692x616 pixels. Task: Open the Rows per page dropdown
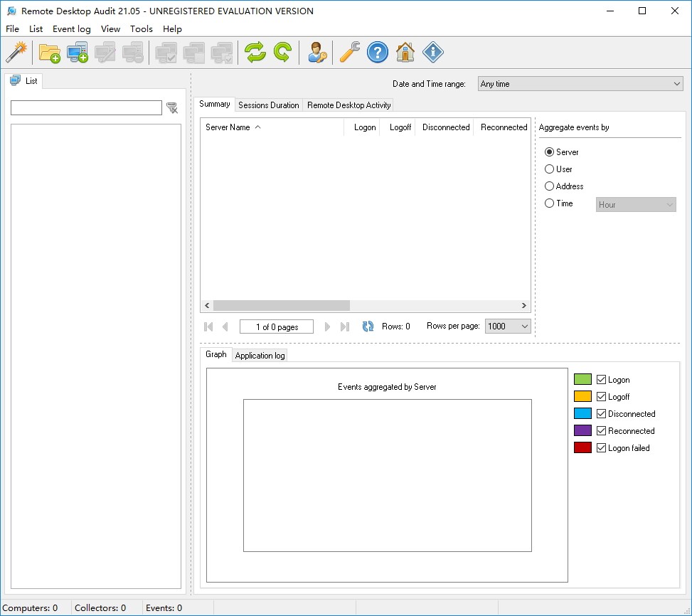pos(508,326)
